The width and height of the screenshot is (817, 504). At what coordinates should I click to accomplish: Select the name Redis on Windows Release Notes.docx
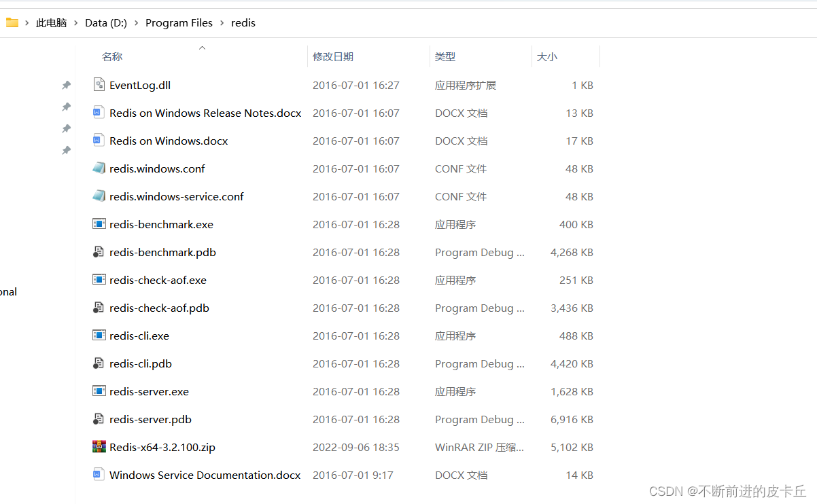coord(205,113)
